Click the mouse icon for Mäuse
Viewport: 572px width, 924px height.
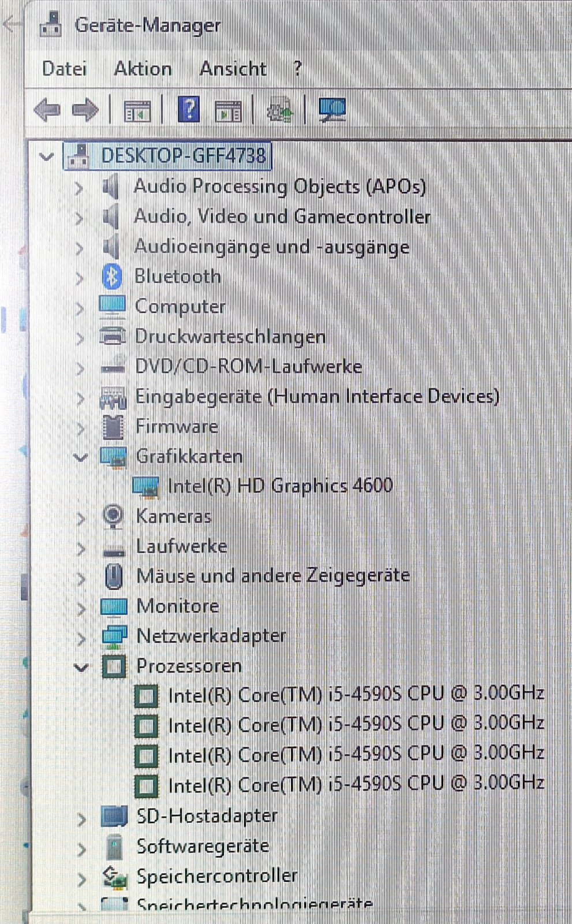click(114, 576)
